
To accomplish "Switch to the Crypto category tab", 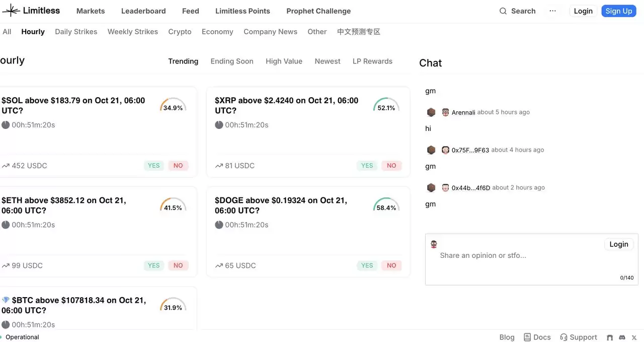I will tap(180, 31).
